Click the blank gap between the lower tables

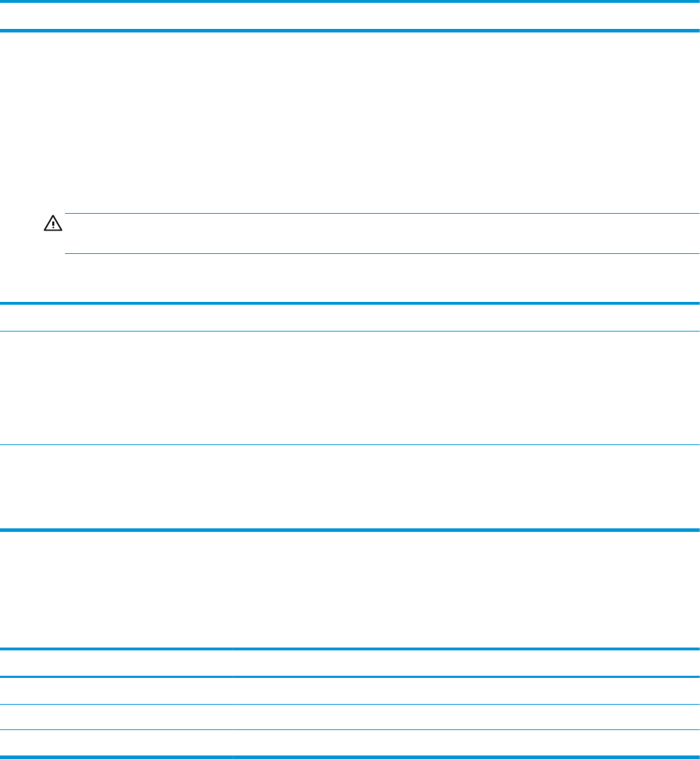(x=350, y=589)
